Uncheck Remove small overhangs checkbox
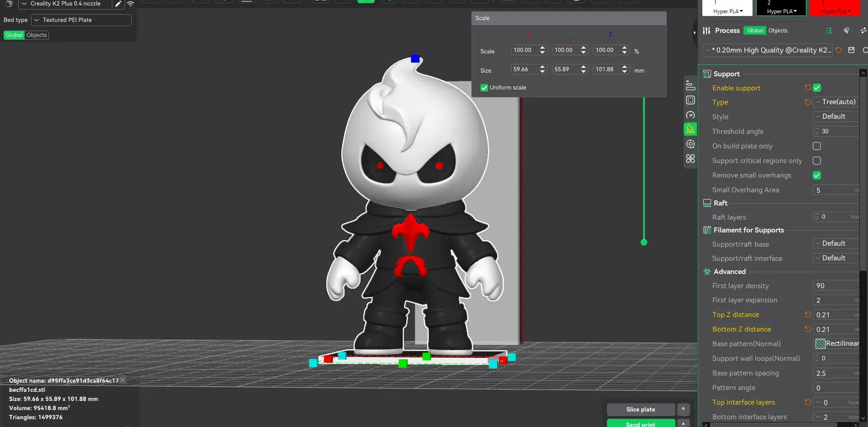868x427 pixels. pos(817,175)
